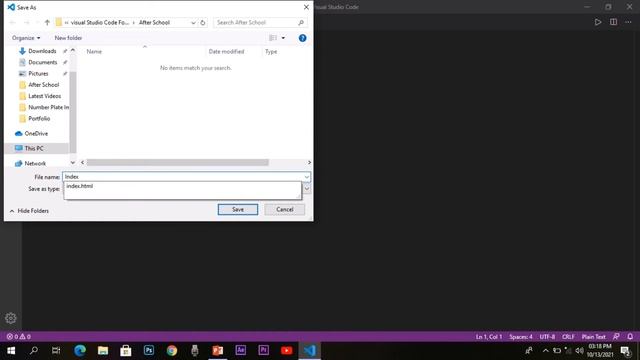Select This PC in navigation pane
The width and height of the screenshot is (640, 360).
point(34,148)
